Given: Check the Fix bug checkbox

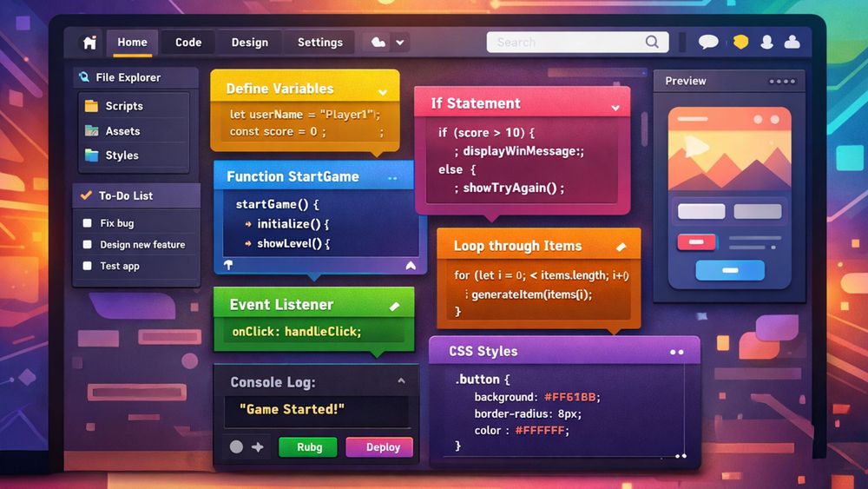Looking at the screenshot, I should click(x=87, y=223).
